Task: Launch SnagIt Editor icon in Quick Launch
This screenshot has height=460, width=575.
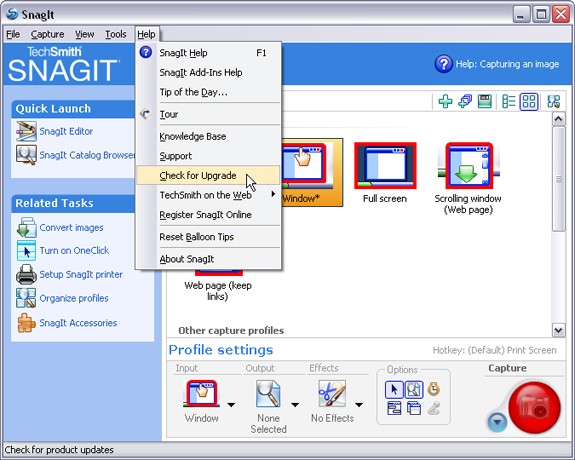Action: point(26,131)
